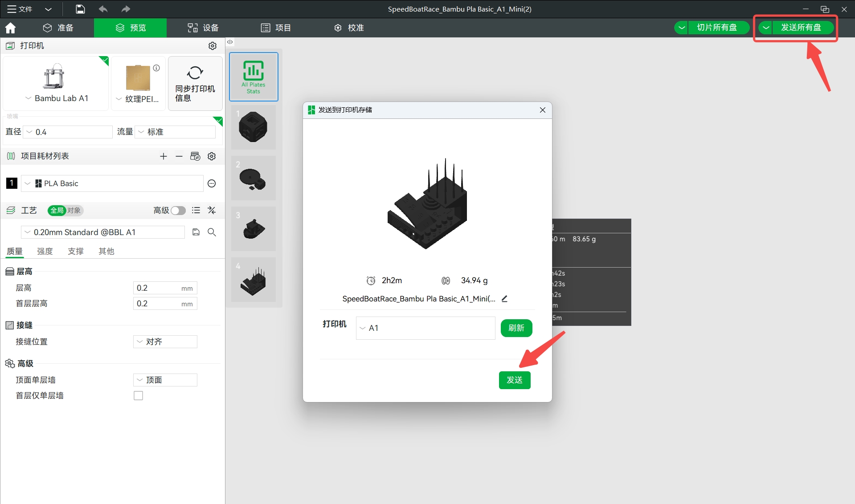This screenshot has width=855, height=504.
Task: Select plate 1 thumbnail
Action: [x=254, y=128]
